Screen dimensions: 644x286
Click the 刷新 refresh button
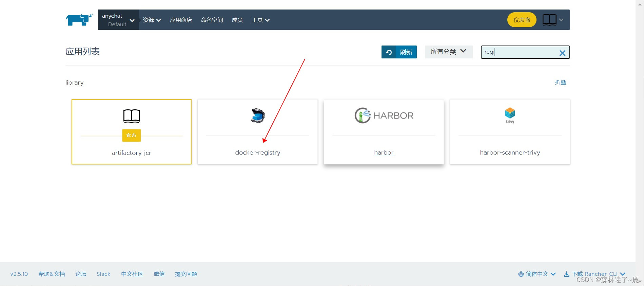[399, 52]
